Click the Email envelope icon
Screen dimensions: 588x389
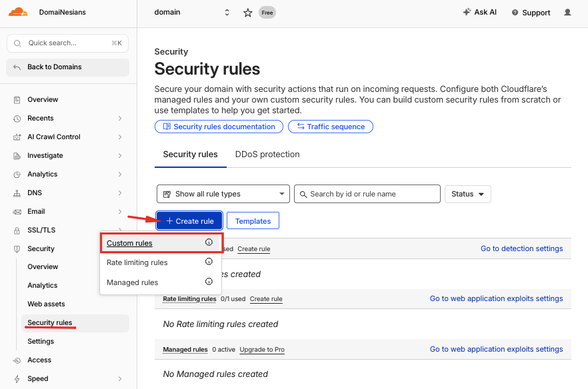point(17,212)
